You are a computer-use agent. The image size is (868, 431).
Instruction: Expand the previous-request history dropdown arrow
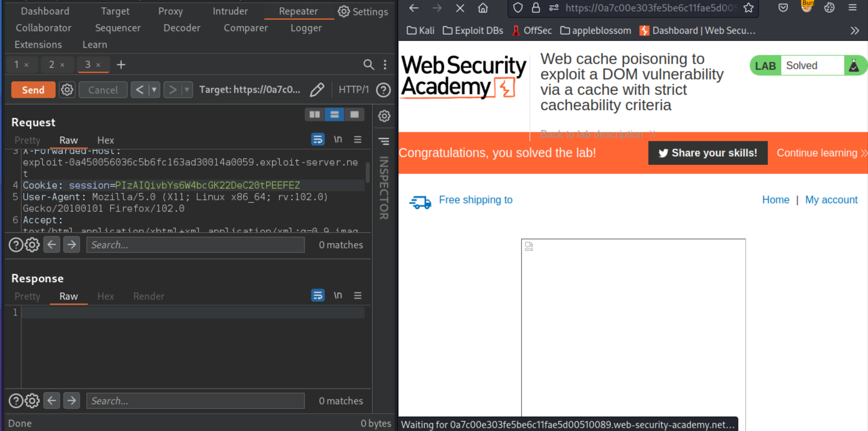coord(154,90)
